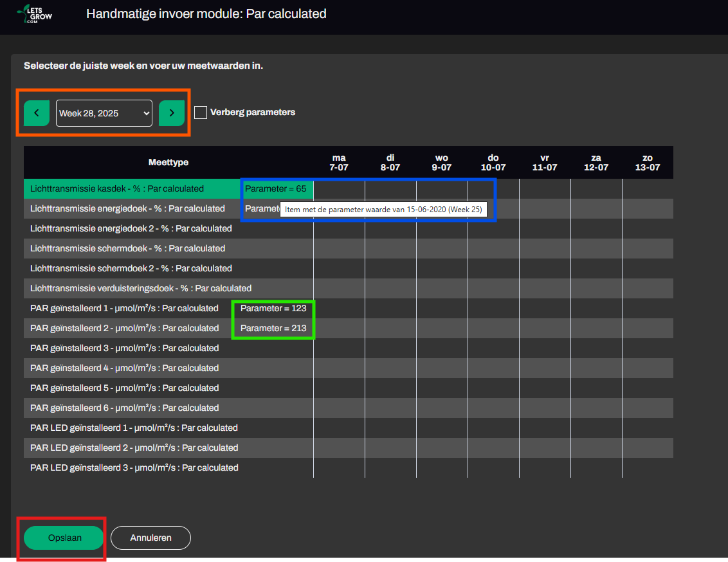Click the Opslaan button
Screen dimensions: 728x562
[64, 538]
